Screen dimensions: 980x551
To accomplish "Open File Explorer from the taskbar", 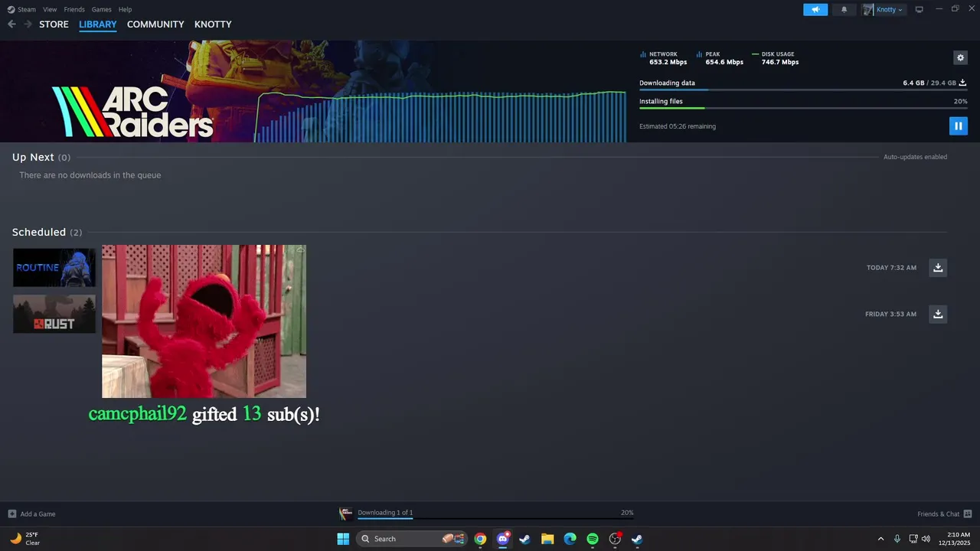I will [x=547, y=539].
